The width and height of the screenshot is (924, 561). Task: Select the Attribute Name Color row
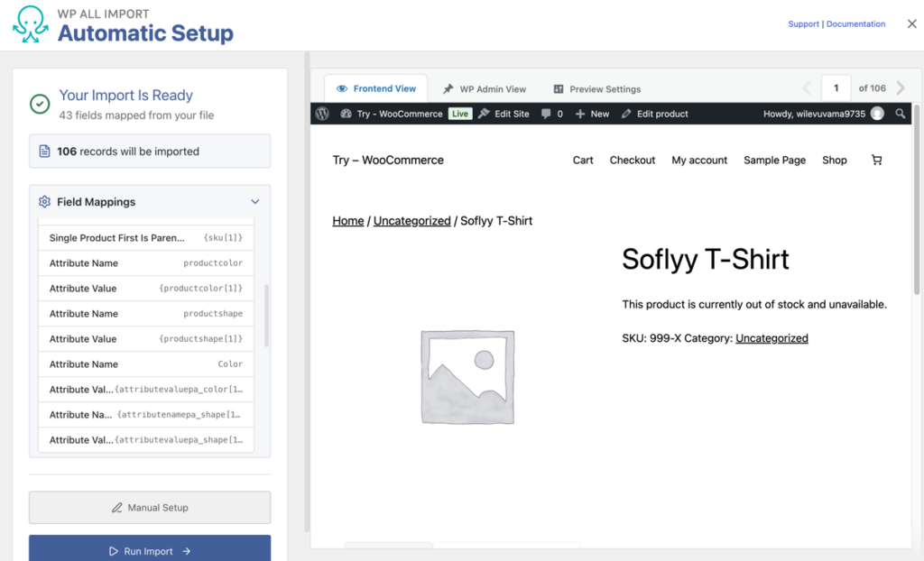click(x=146, y=364)
